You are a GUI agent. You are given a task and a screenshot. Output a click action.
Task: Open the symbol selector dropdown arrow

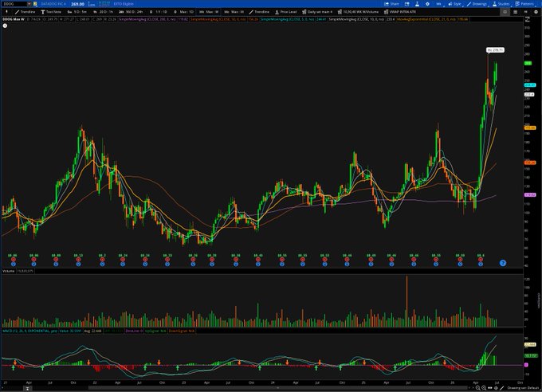click(29, 4)
